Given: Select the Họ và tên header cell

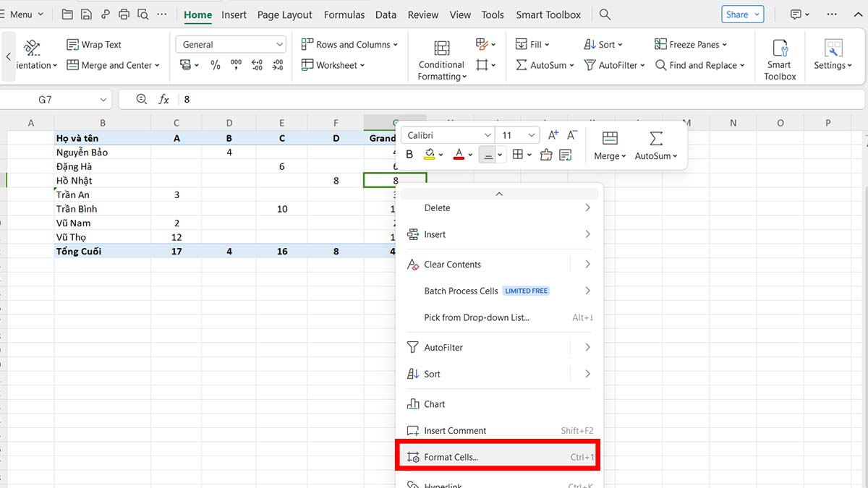Looking at the screenshot, I should [x=103, y=138].
